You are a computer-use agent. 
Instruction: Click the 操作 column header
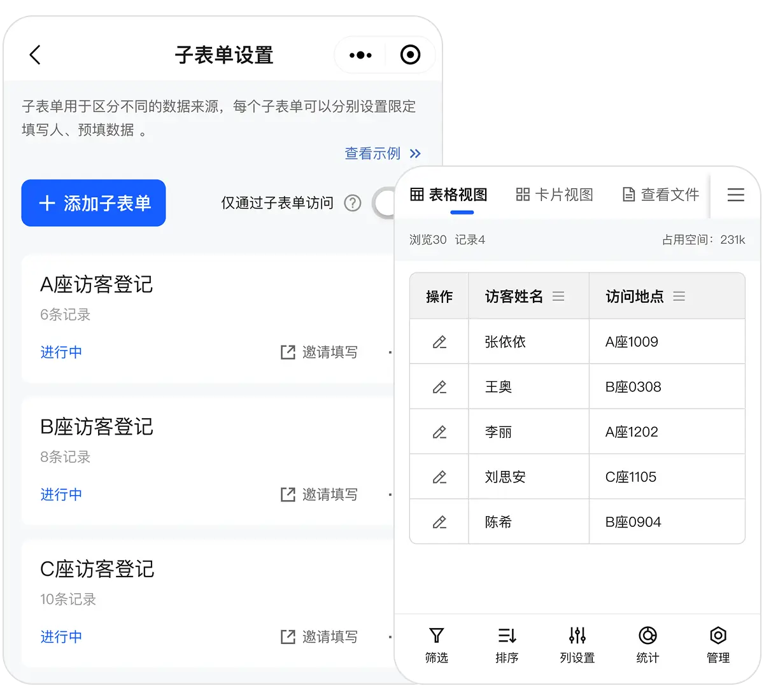click(439, 297)
